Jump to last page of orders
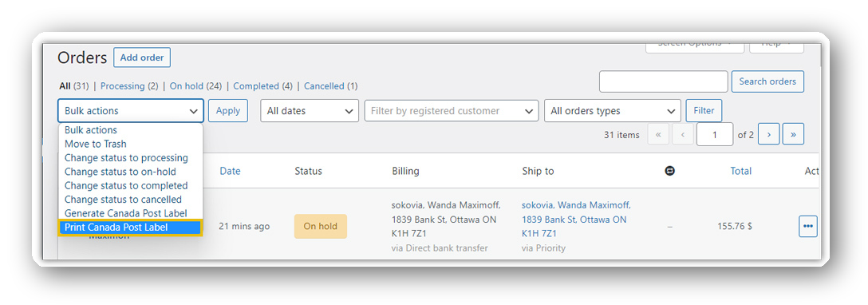The height and width of the screenshot is (305, 868). point(793,134)
